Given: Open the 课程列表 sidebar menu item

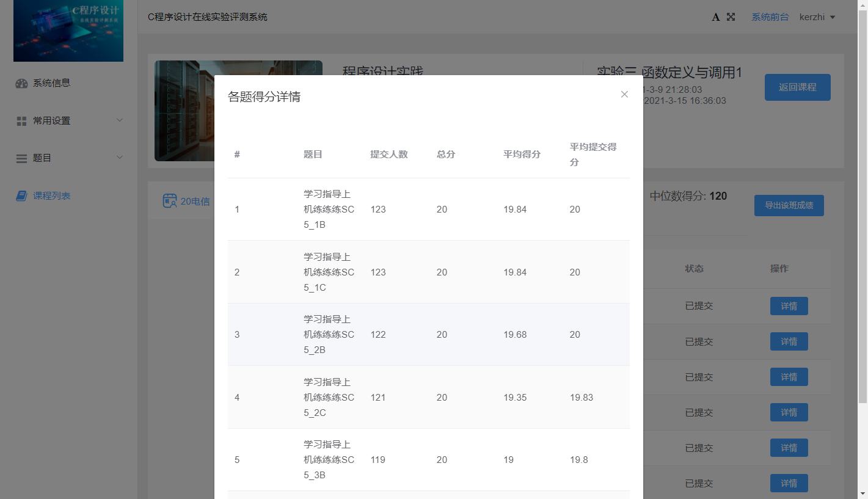Looking at the screenshot, I should 52,196.
